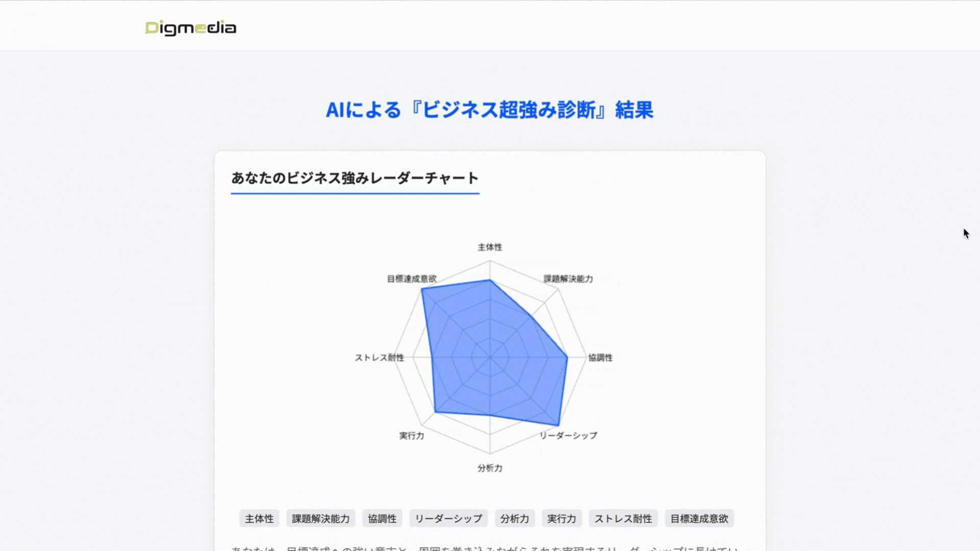Select the 協調性 badge
This screenshot has width=980, height=551.
pos(382,518)
